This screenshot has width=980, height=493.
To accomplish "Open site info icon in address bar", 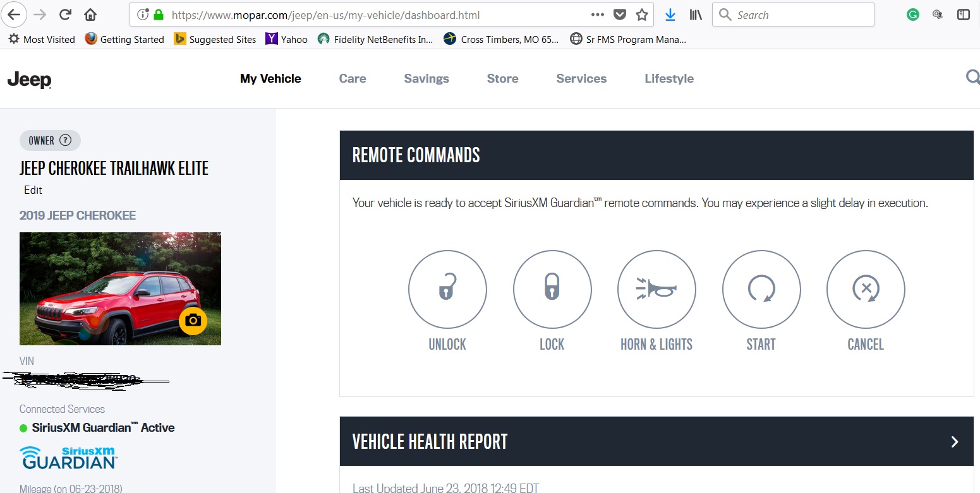I will click(143, 15).
